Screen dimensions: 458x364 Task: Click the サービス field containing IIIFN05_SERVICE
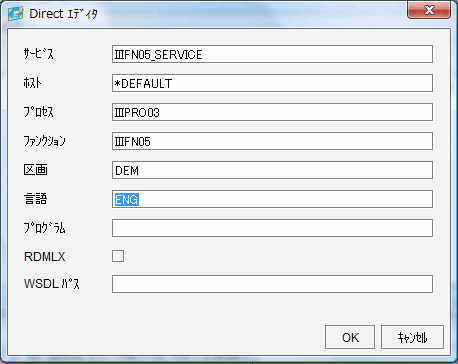(x=272, y=54)
